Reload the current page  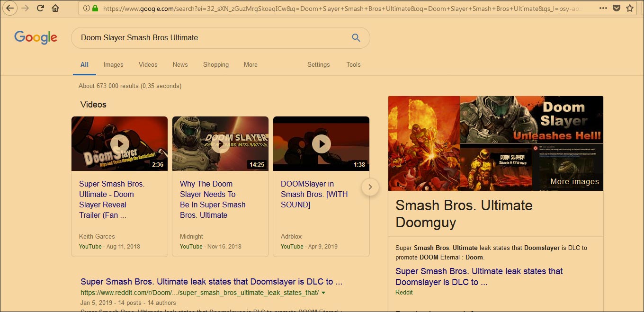40,8
